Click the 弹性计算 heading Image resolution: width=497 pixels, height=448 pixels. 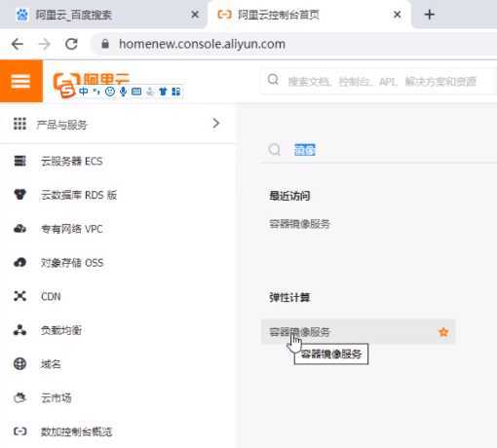289,297
